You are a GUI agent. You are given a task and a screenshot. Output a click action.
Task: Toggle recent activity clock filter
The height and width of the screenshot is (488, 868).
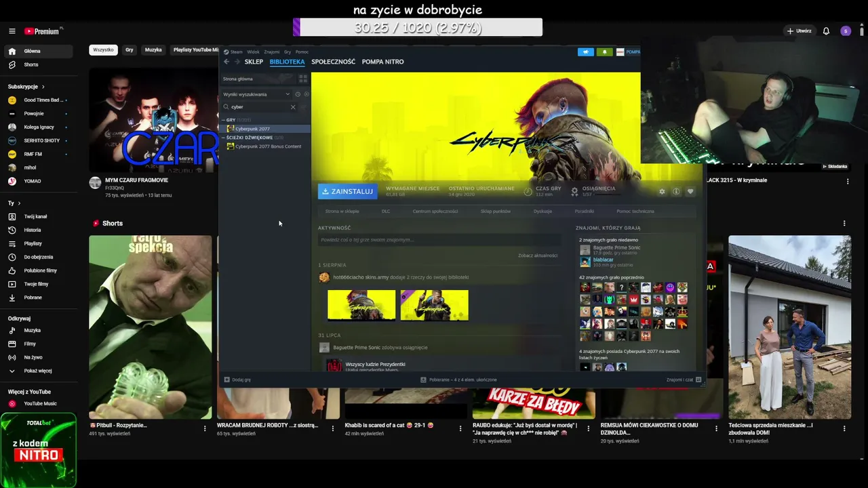pos(298,94)
